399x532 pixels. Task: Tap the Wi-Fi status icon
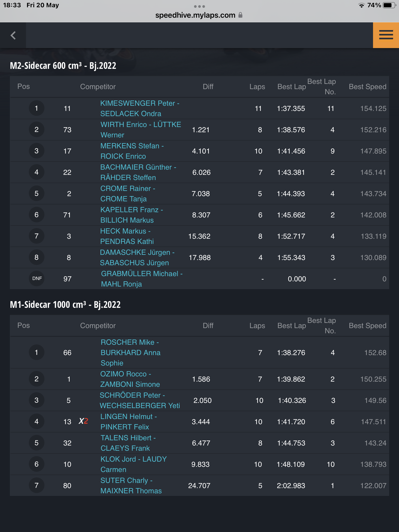click(x=361, y=5)
